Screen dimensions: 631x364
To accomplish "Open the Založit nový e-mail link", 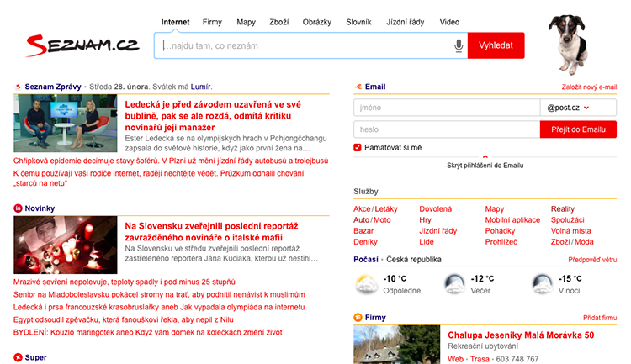I will [589, 87].
